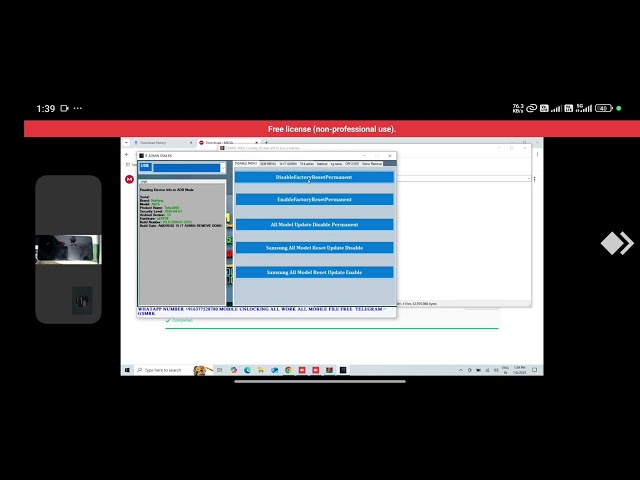The image size is (640, 480).
Task: Click the DisableFactoryResetPermanent button
Action: (314, 177)
